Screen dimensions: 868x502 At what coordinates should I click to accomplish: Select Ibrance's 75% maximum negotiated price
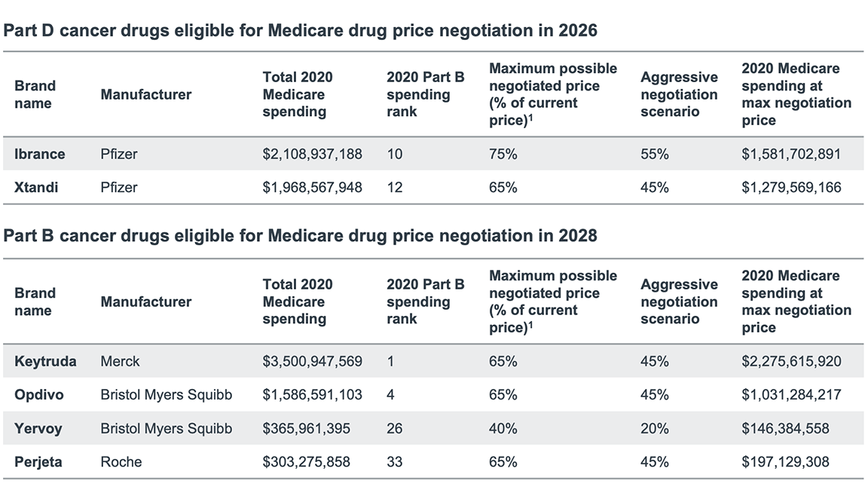(x=503, y=154)
